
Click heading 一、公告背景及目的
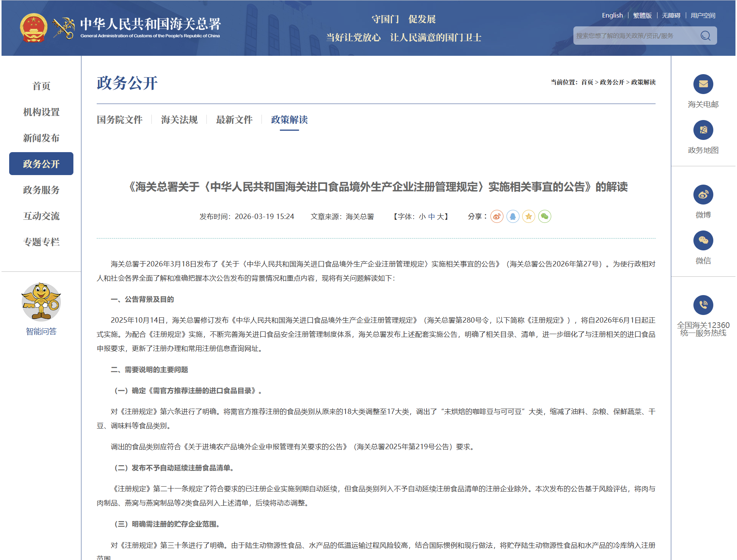142,299
